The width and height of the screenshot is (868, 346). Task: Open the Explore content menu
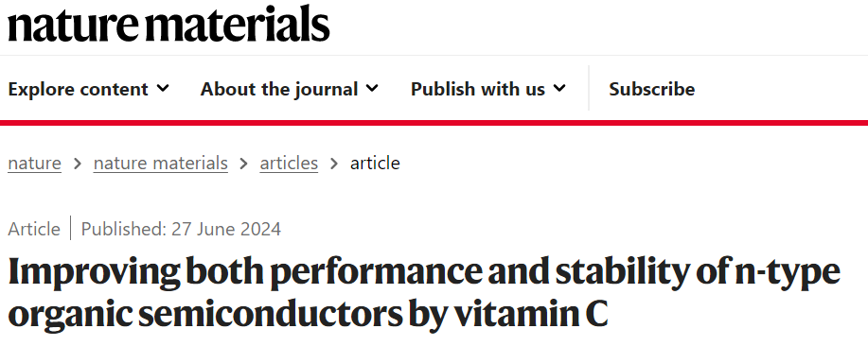(89, 89)
